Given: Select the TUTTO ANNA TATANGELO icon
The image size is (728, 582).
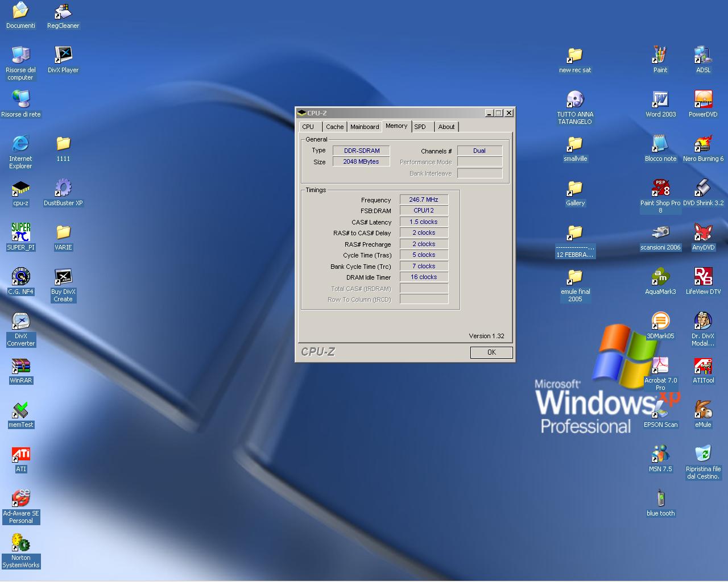Looking at the screenshot, I should tap(575, 107).
